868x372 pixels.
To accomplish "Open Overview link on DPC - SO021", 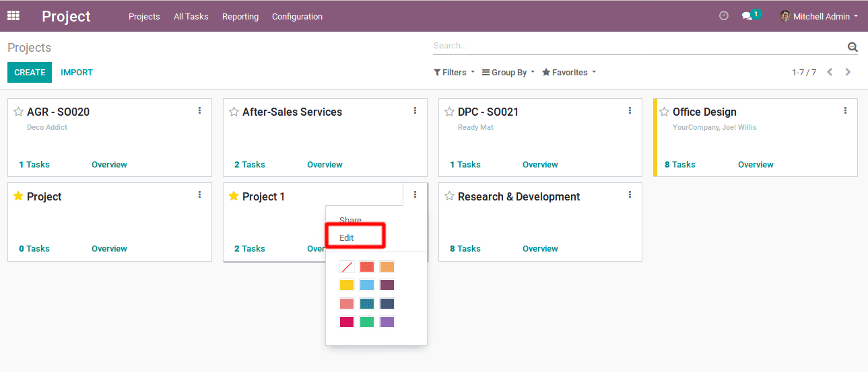I will 540,164.
